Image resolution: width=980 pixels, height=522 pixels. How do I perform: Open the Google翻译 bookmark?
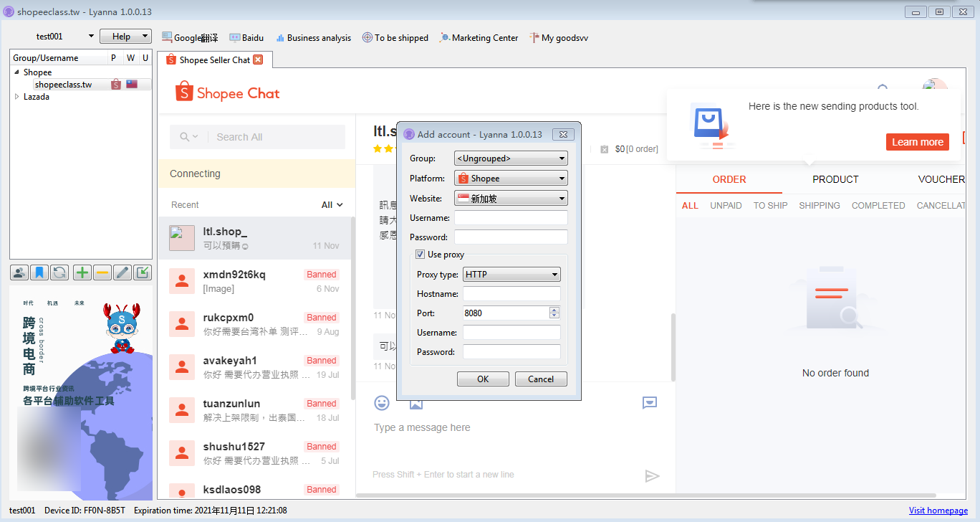point(190,38)
